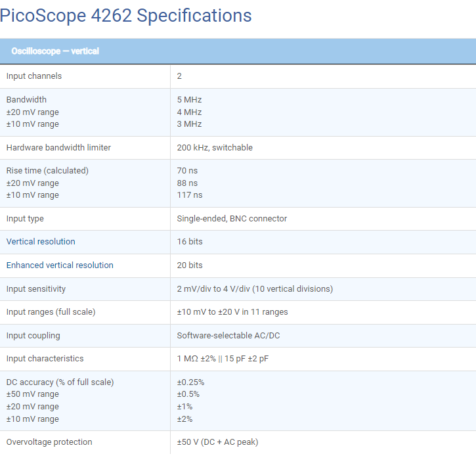Image resolution: width=476 pixels, height=456 pixels.
Task: Click the ±50 mV range label
Action: click(32, 394)
